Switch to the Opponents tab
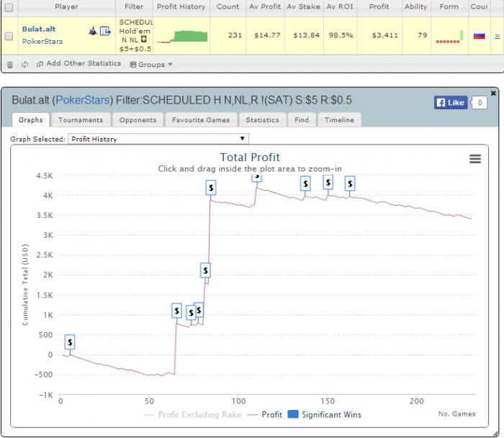 [138, 120]
